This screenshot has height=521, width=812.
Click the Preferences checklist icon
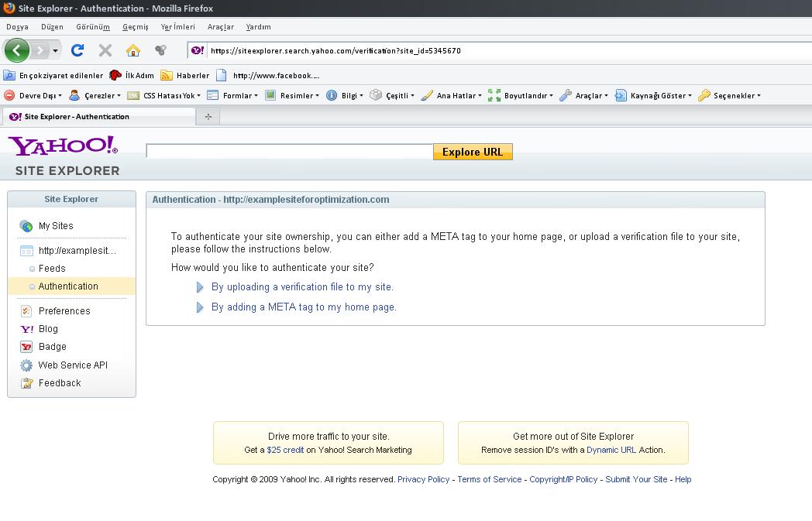click(26, 311)
